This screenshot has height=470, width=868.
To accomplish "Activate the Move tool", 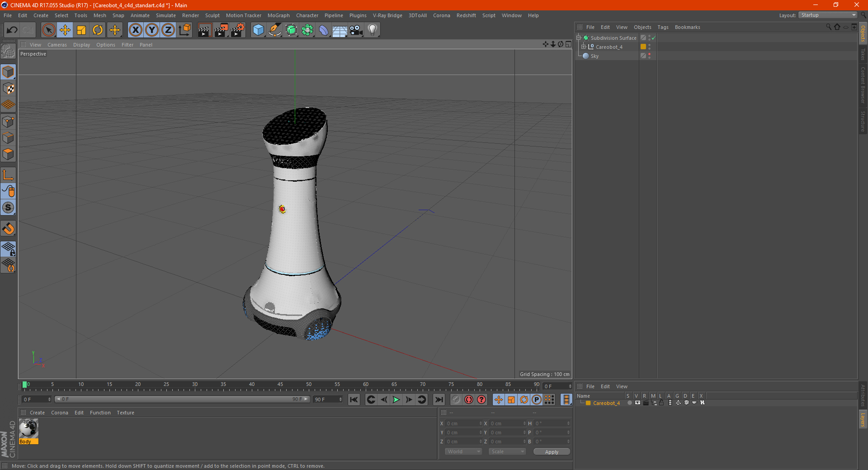I will (x=65, y=30).
